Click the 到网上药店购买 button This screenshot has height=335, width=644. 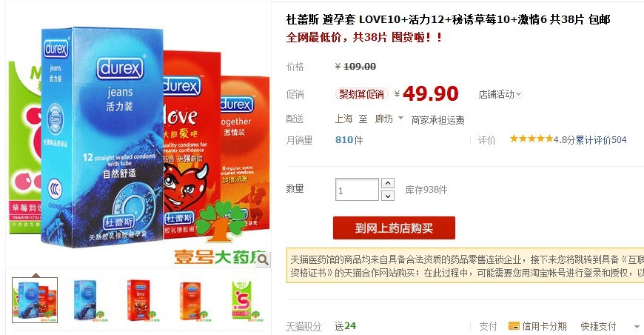pyautogui.click(x=394, y=228)
